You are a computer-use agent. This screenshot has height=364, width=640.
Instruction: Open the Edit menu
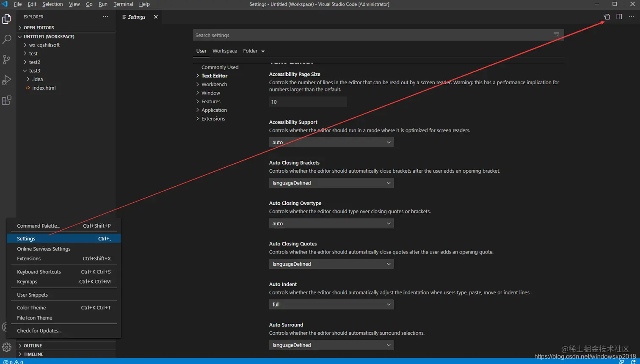(32, 4)
